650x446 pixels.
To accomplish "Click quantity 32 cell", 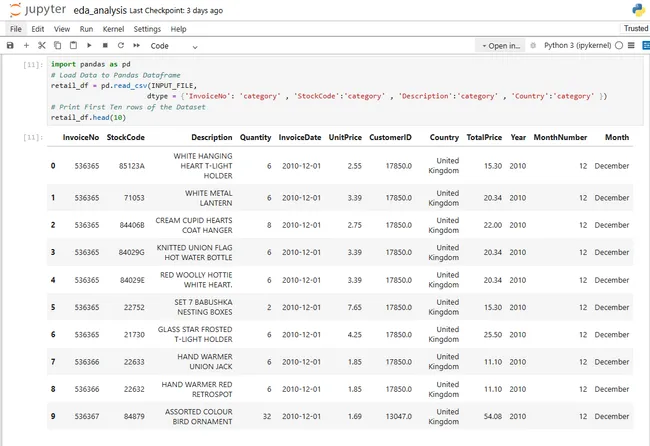I will click(267, 416).
